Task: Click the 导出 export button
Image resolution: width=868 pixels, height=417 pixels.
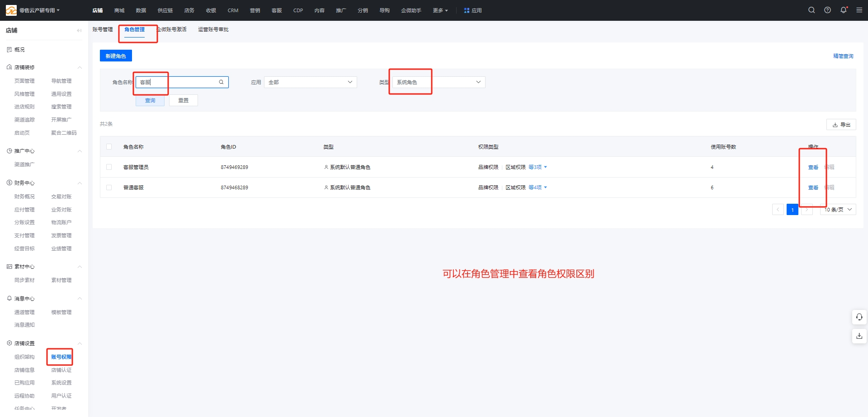Action: pyautogui.click(x=841, y=125)
